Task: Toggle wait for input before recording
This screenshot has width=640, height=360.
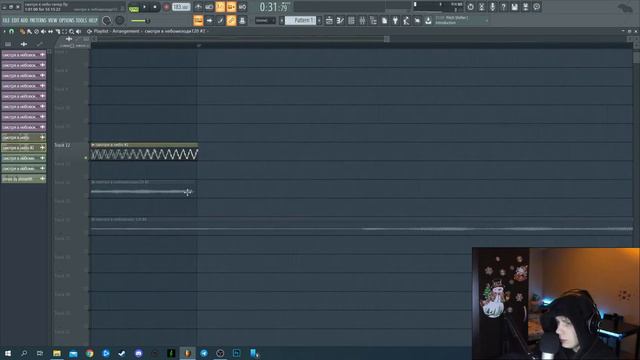Action: [209, 7]
